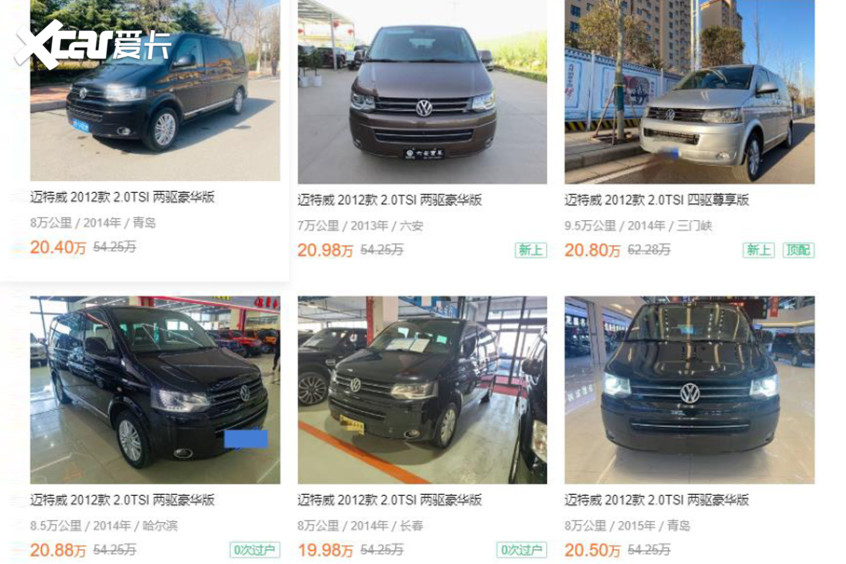
Task: Open the black van photo from 长春 listing
Action: tap(422, 390)
